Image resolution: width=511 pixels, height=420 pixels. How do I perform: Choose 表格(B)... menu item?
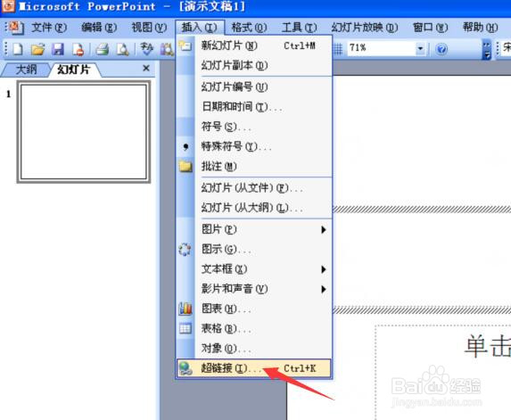pos(254,328)
